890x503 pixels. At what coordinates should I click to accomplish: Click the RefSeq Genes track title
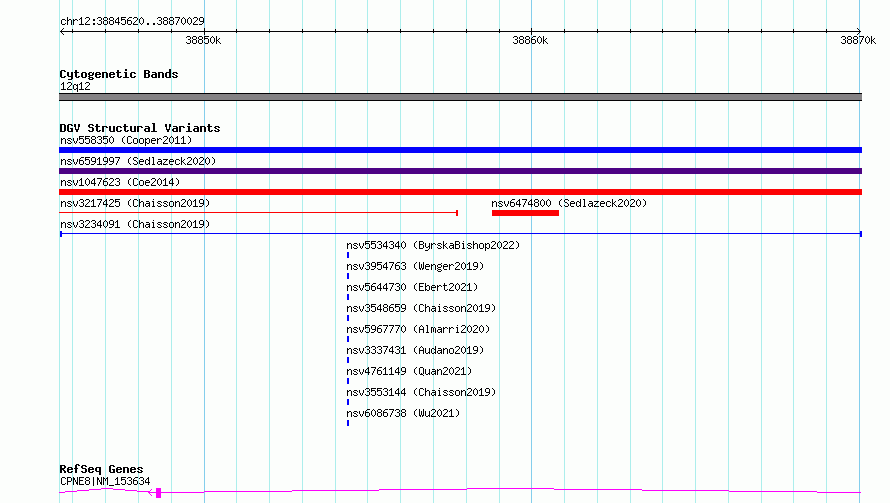click(101, 469)
